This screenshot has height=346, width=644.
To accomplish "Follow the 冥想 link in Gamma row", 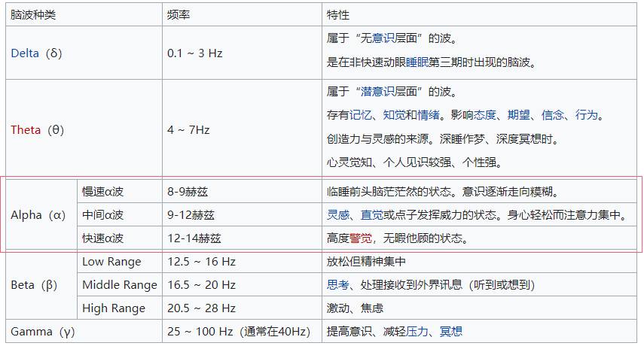I will tap(451, 332).
